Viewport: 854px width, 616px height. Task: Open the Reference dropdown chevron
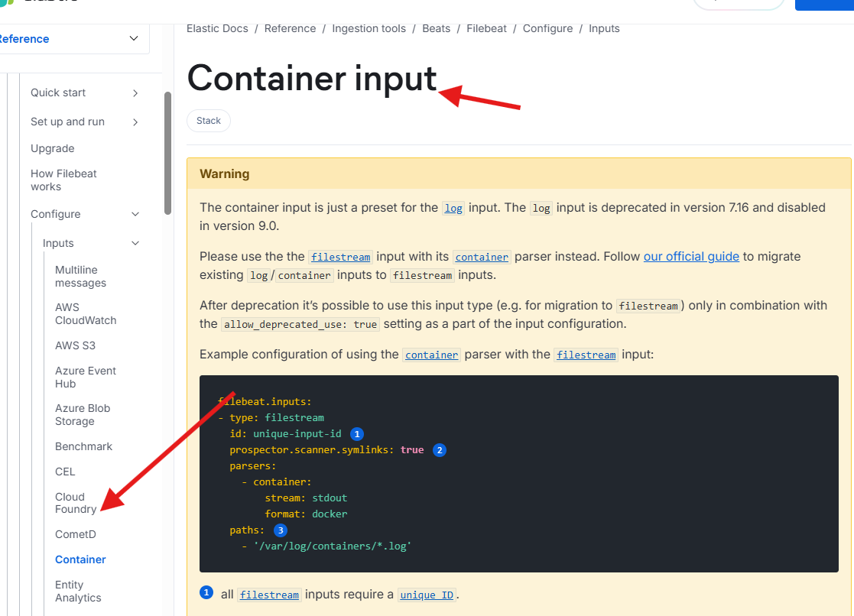pyautogui.click(x=134, y=38)
